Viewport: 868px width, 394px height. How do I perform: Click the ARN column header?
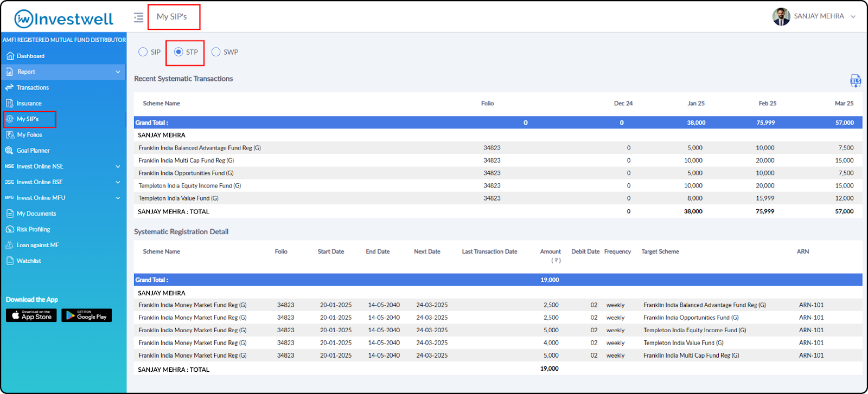(x=803, y=251)
